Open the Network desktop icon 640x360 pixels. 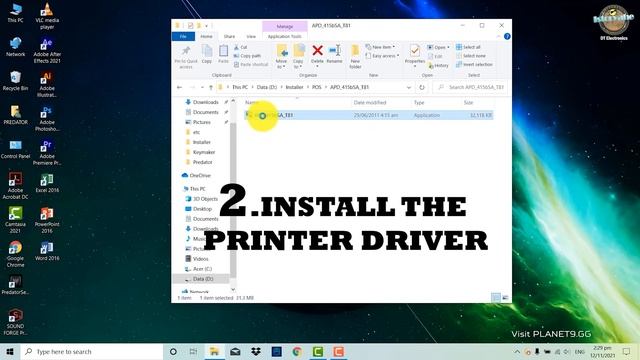click(x=16, y=47)
